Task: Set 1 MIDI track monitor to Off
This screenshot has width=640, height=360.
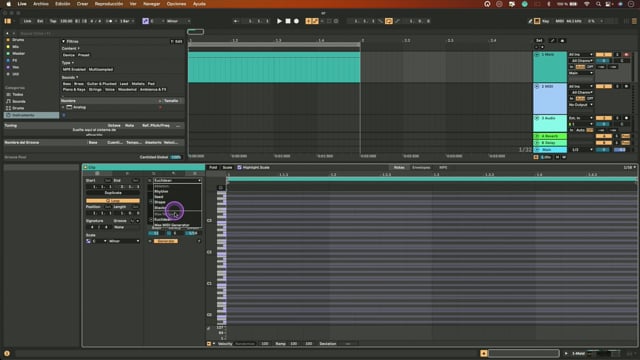Action: click(590, 67)
